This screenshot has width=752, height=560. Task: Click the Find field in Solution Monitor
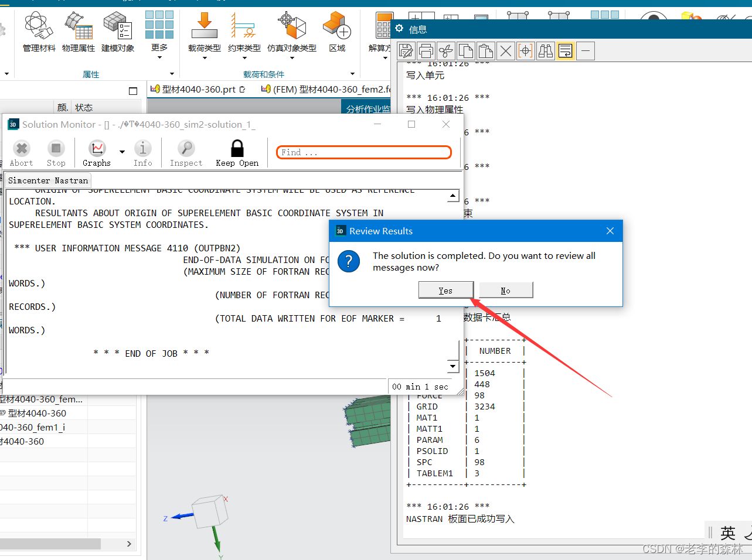(x=364, y=152)
